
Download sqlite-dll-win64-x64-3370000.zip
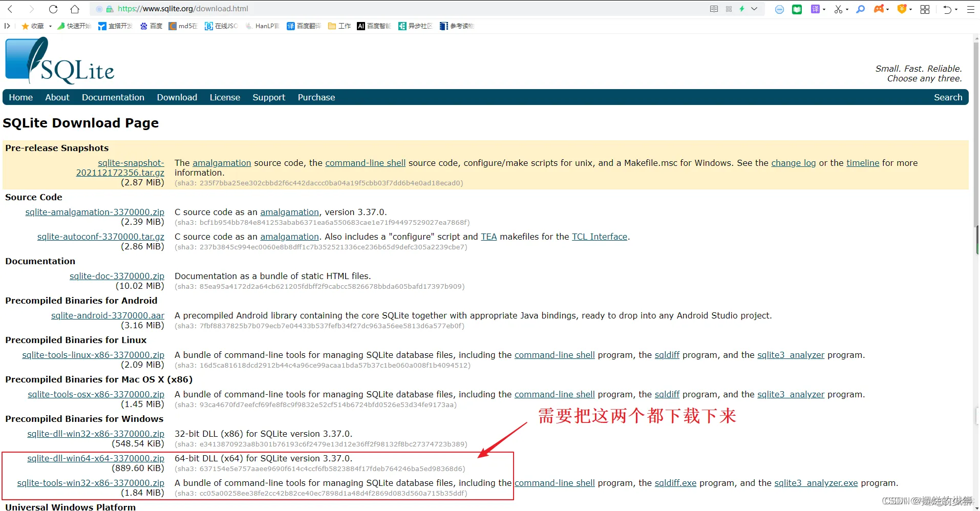tap(96, 458)
